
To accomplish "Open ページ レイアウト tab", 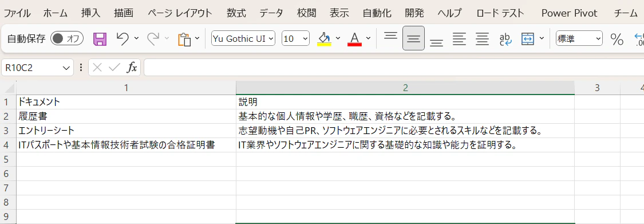I will [180, 13].
